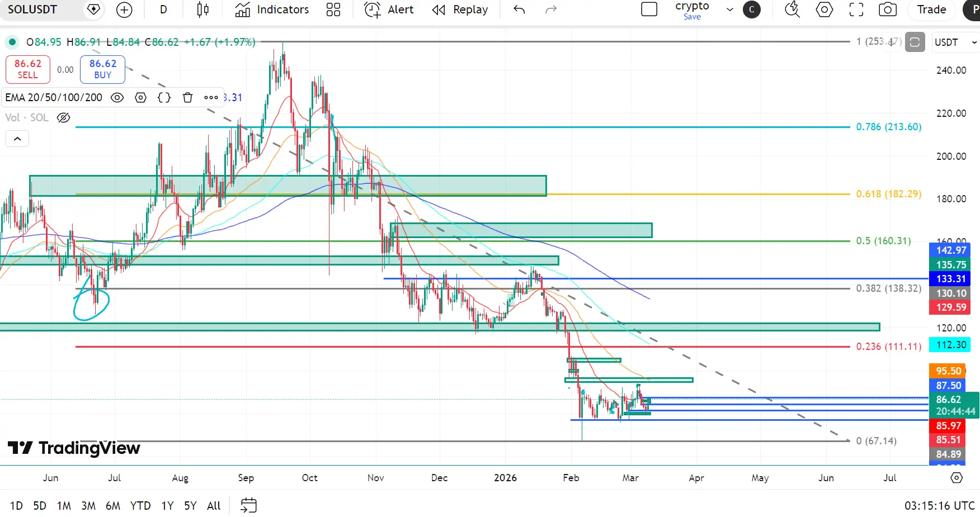Click the 2026 label on time axis
The width and height of the screenshot is (980, 517).
[505, 478]
